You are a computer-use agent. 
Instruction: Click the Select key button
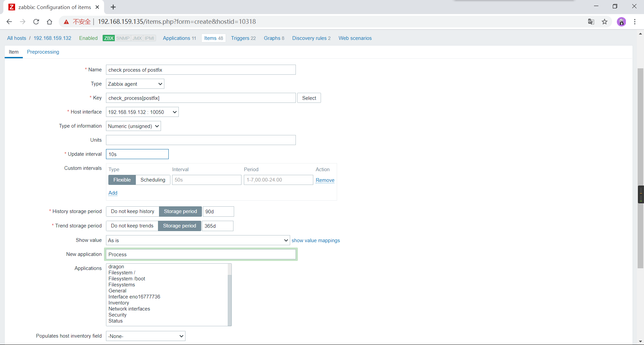click(309, 98)
